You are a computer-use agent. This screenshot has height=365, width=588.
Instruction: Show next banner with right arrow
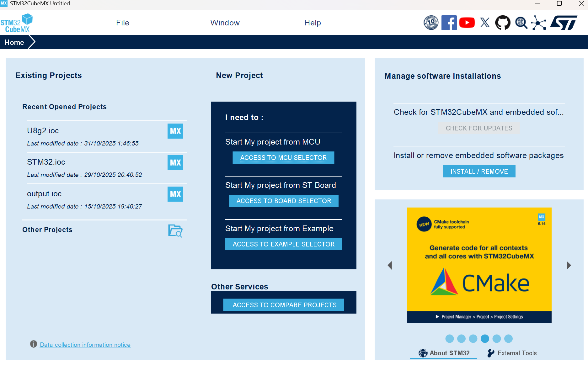[569, 265]
